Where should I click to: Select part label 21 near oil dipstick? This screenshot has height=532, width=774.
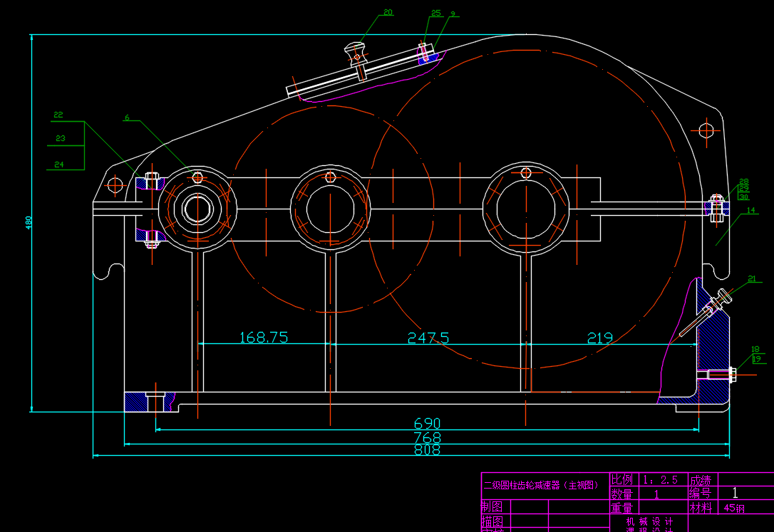tap(752, 278)
